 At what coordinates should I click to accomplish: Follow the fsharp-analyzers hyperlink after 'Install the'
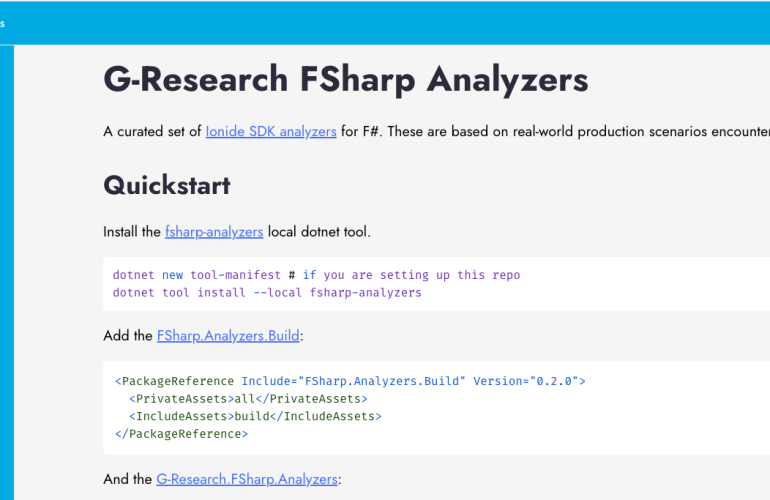tap(214, 231)
